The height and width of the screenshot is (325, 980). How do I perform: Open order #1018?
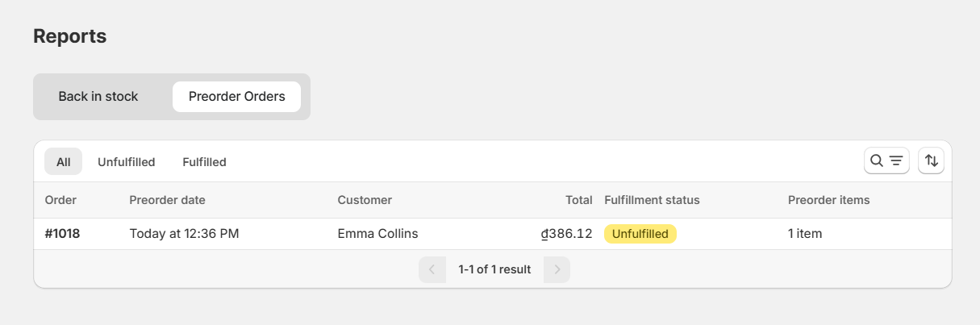[62, 234]
